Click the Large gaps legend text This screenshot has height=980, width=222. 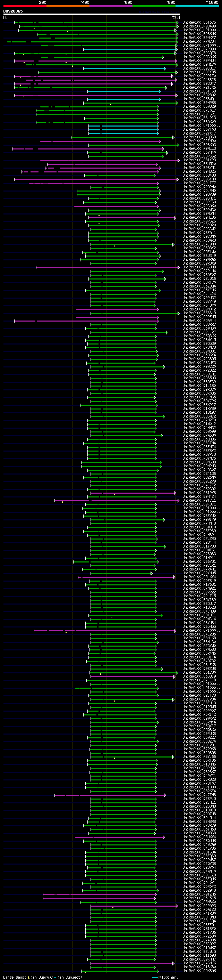pyautogui.click(x=15, y=977)
